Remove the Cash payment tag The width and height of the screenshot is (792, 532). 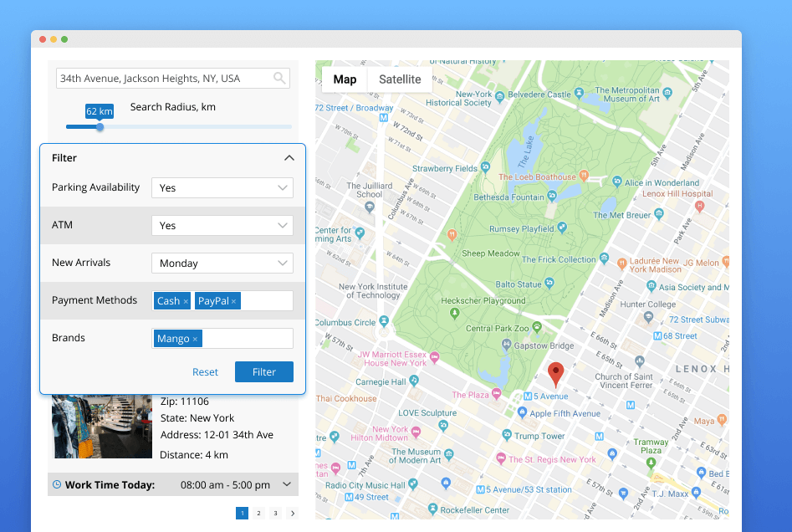click(186, 301)
